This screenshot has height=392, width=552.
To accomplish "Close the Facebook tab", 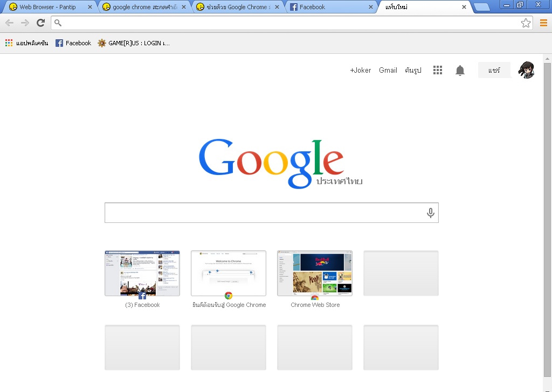I will pos(370,7).
